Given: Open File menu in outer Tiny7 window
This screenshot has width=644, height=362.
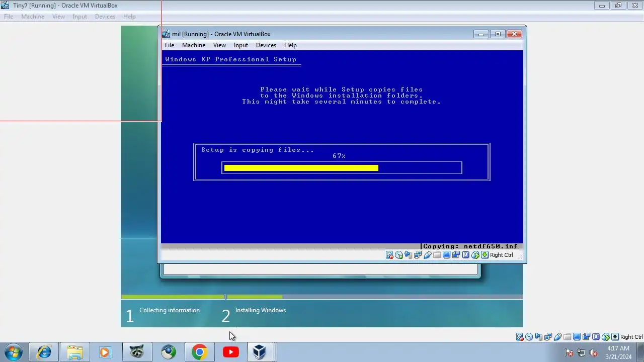Looking at the screenshot, I should coord(9,17).
